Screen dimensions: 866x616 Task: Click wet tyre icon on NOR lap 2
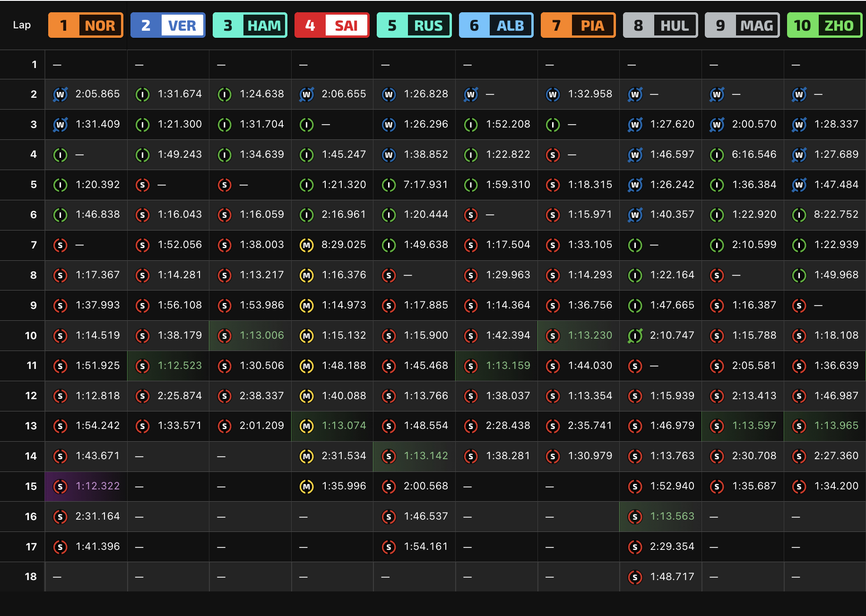[61, 94]
